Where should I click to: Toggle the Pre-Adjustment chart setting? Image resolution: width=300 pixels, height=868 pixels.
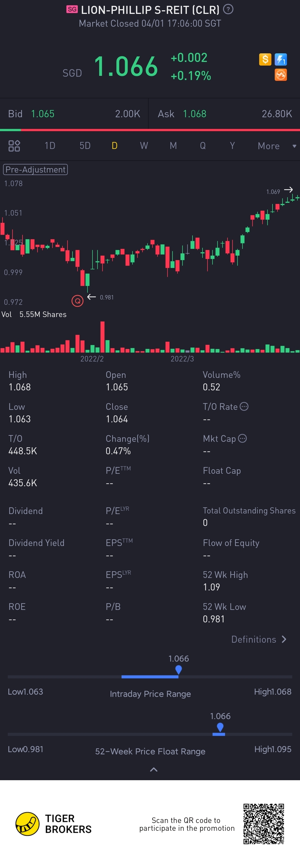point(35,169)
